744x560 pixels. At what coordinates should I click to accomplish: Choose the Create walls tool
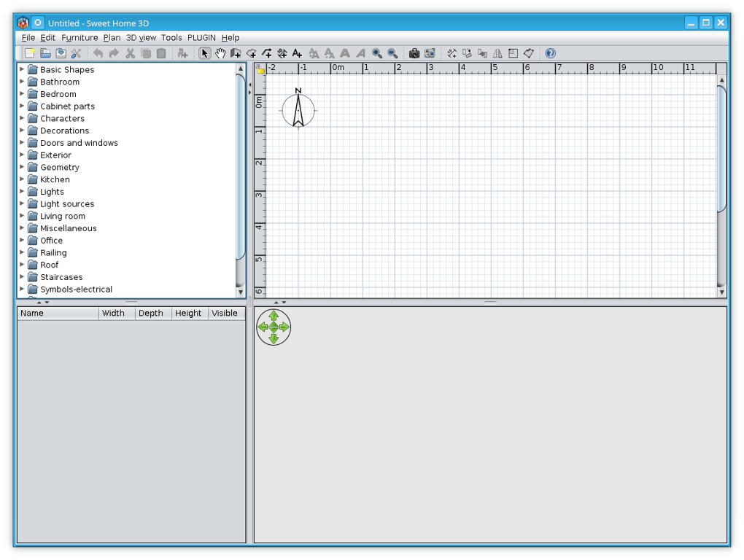[236, 53]
